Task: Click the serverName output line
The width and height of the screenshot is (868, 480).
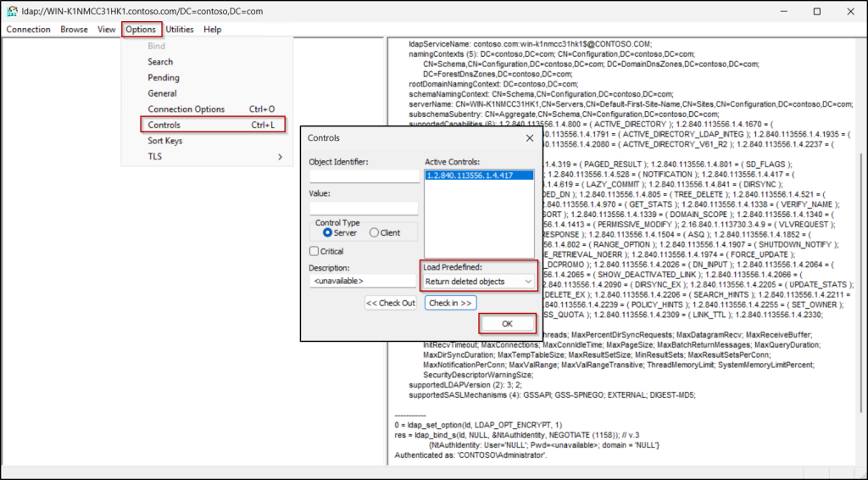Action: (631, 104)
